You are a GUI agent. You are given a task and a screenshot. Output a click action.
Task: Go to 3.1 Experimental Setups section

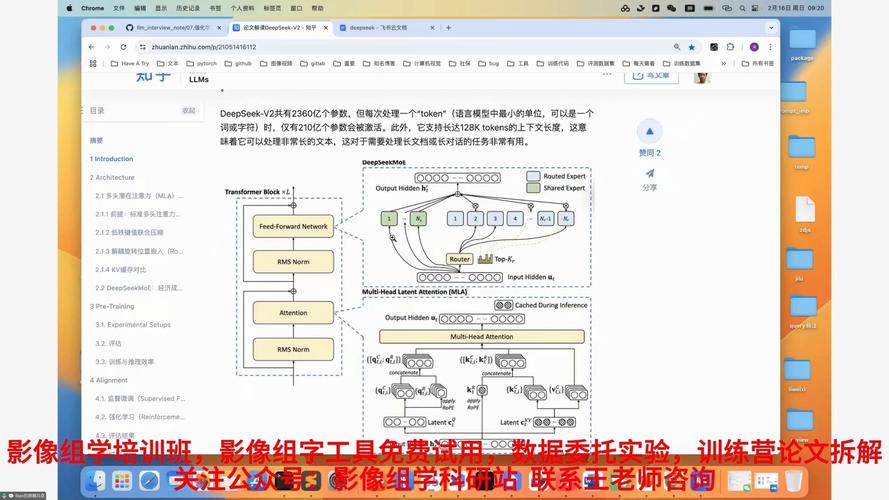click(133, 325)
